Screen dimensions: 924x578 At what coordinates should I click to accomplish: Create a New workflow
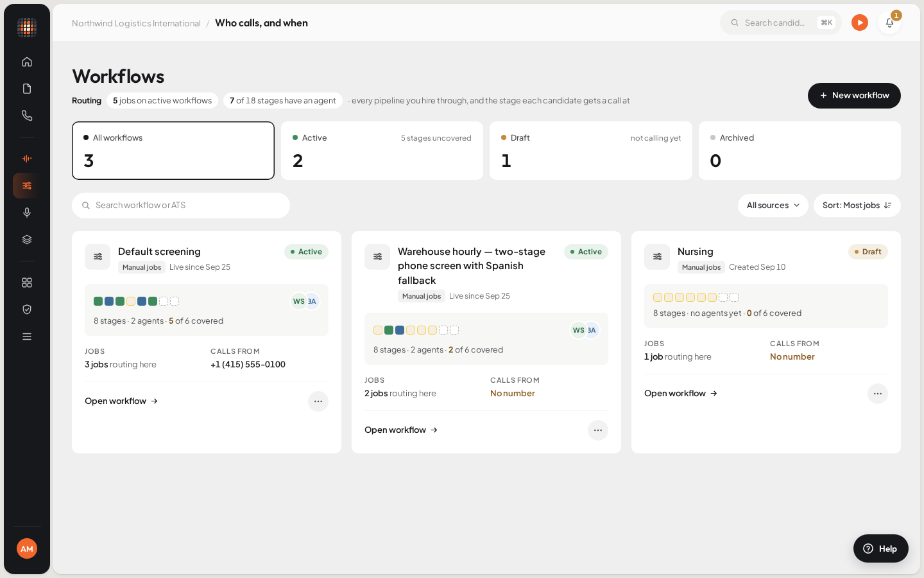coord(854,96)
